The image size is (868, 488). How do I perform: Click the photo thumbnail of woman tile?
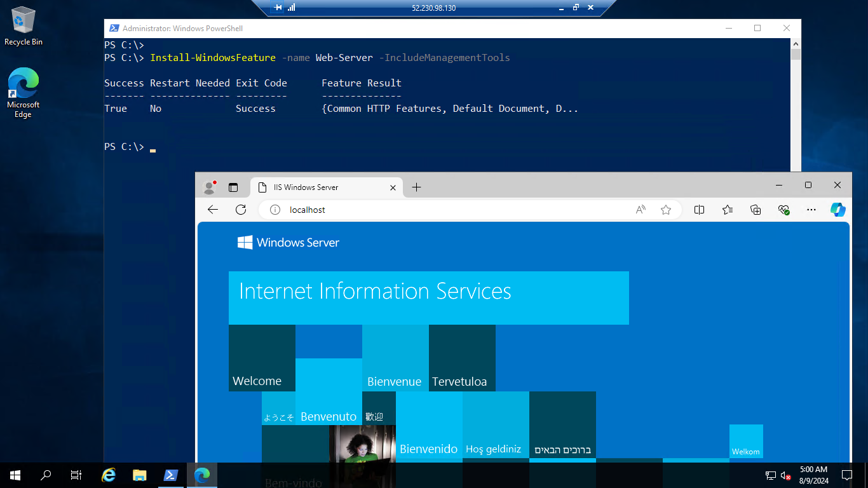pyautogui.click(x=362, y=444)
